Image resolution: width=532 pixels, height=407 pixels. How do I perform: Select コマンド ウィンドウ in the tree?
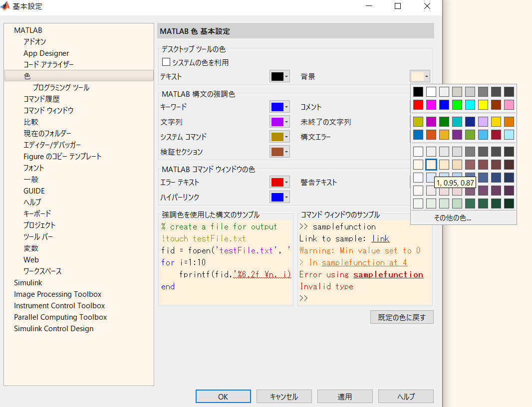pyautogui.click(x=48, y=110)
